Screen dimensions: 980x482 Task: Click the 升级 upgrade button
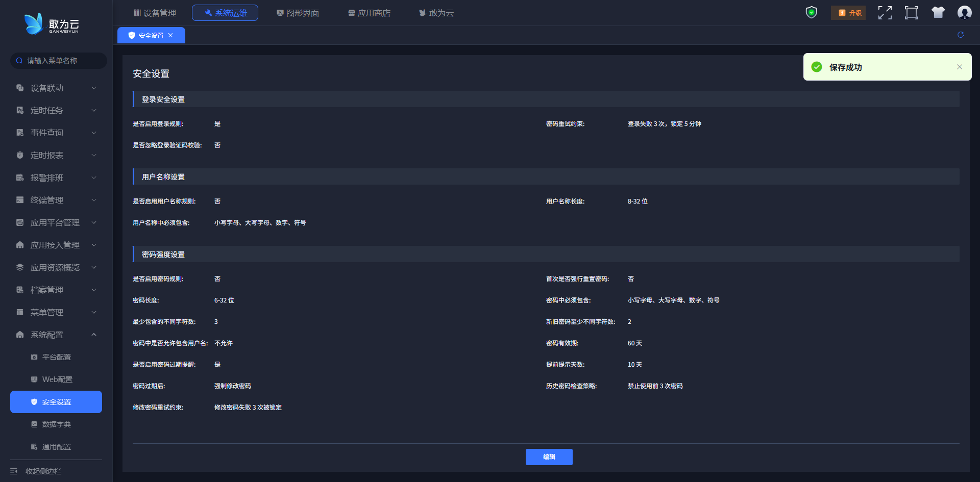(x=849, y=13)
